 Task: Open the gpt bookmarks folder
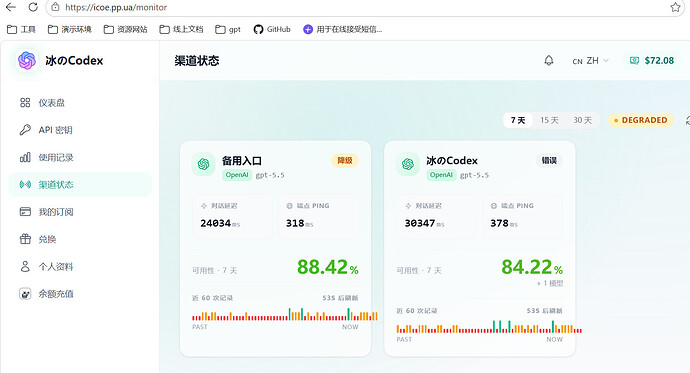click(x=228, y=29)
